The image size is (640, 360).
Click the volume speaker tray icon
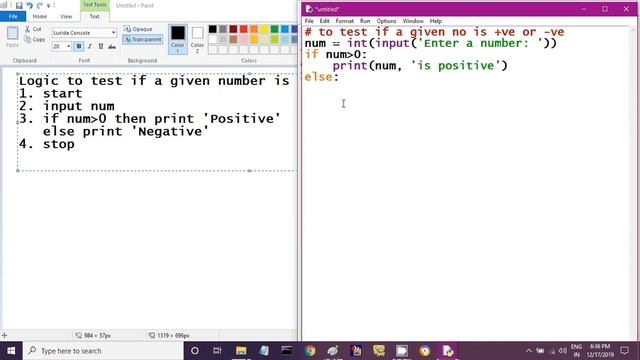(x=562, y=351)
